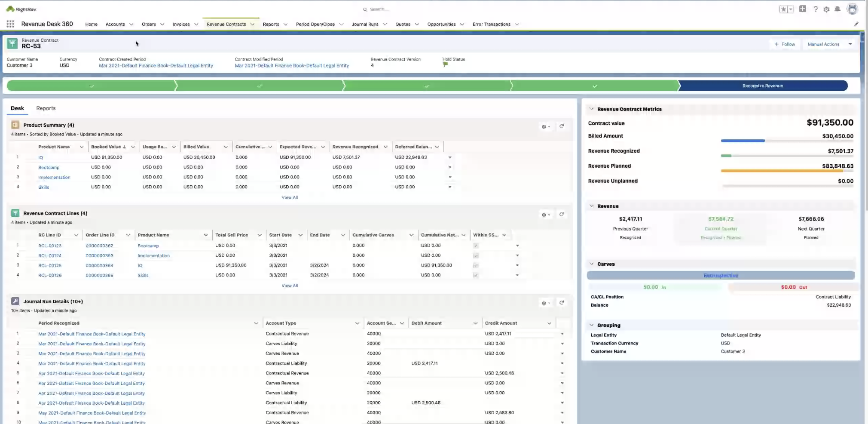Switch to the Reports tab
This screenshot has height=424, width=868.
(46, 108)
